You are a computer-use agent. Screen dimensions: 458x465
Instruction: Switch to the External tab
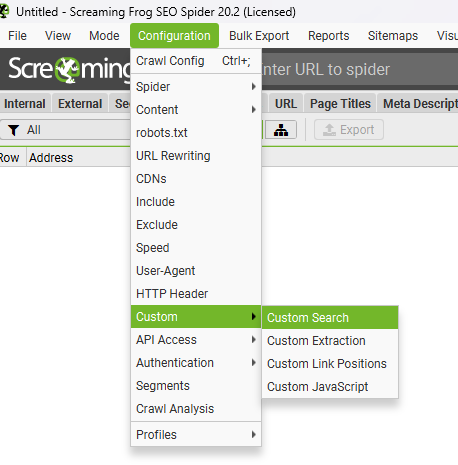coord(80,104)
